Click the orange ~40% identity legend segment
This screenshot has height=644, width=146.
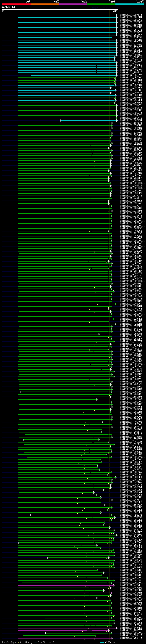(x=45, y=4)
